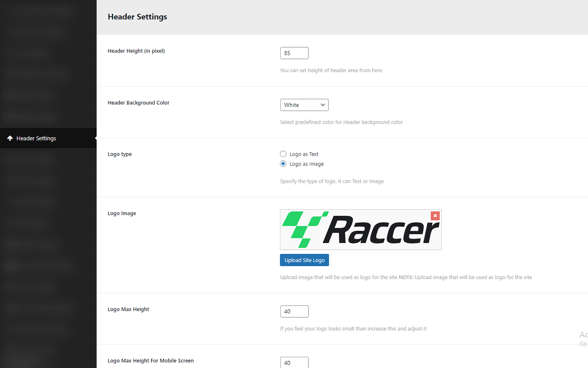Click the Logo type label

pos(120,155)
